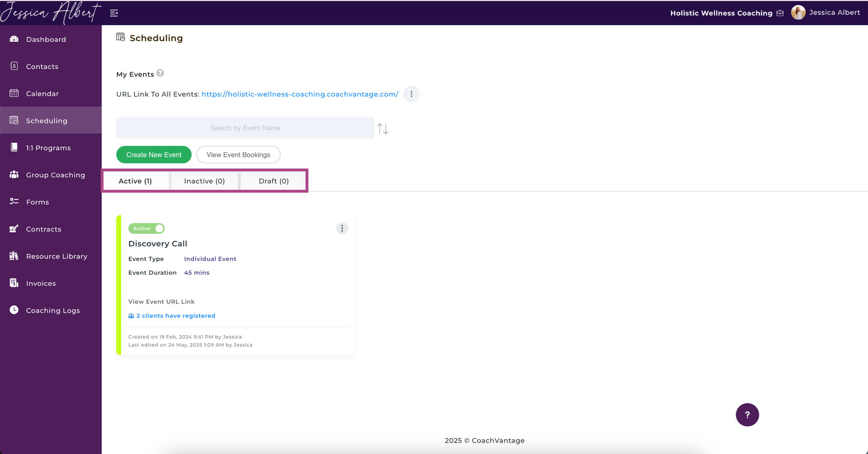
Task: Open the holistic-wellness-coaching URL link
Action: pyautogui.click(x=300, y=94)
